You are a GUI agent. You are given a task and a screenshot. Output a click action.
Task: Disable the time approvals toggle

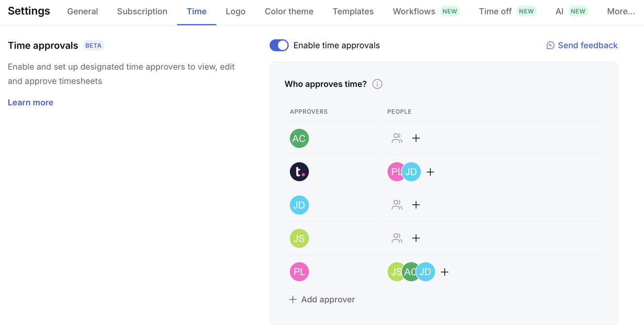(279, 45)
